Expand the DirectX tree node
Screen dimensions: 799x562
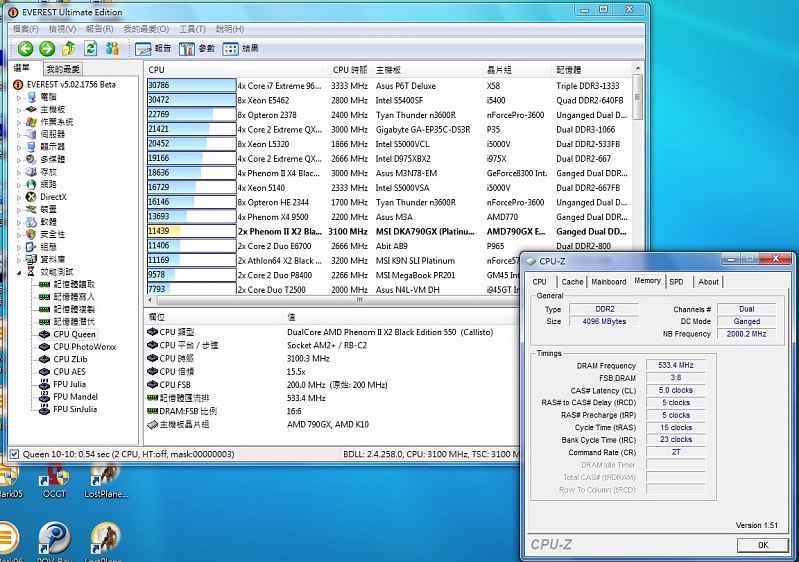19,197
